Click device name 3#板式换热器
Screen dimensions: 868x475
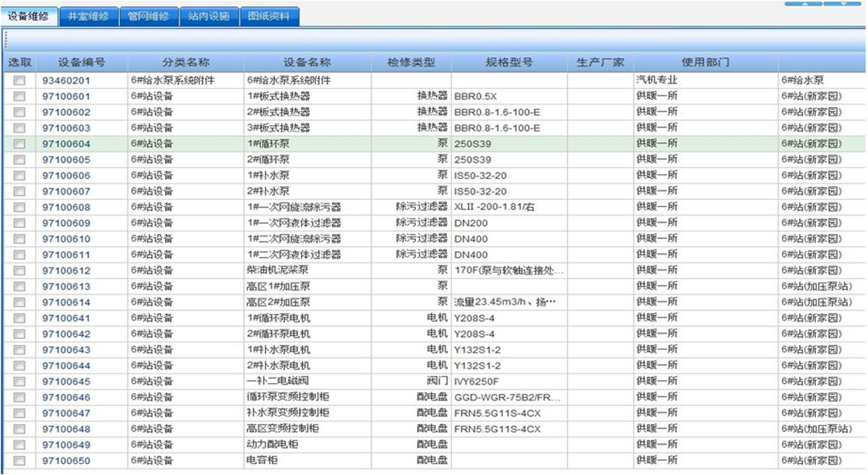[x=278, y=128]
